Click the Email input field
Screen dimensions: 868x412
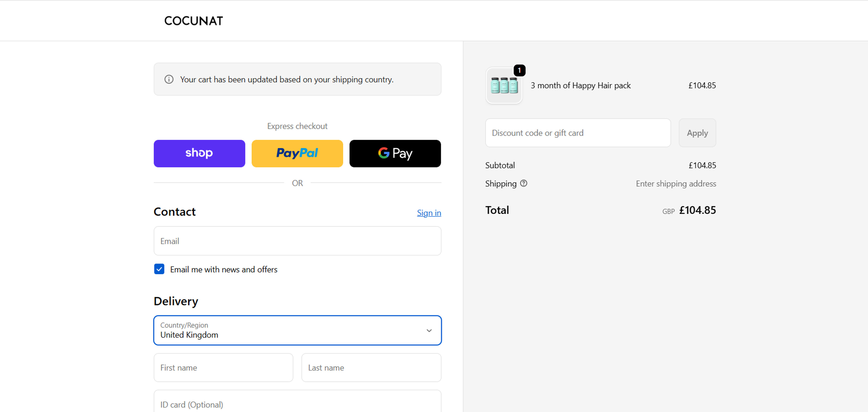(x=297, y=241)
